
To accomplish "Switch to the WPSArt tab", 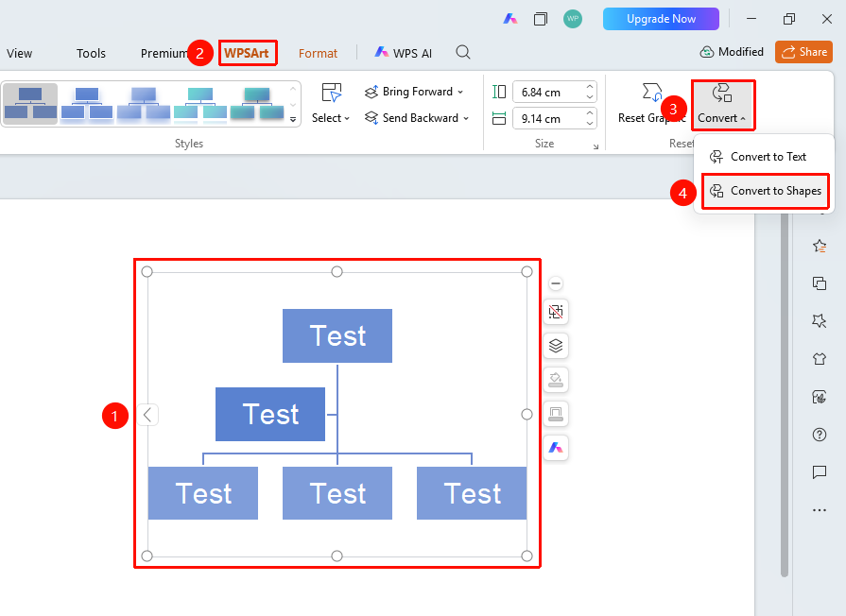I will pos(247,53).
